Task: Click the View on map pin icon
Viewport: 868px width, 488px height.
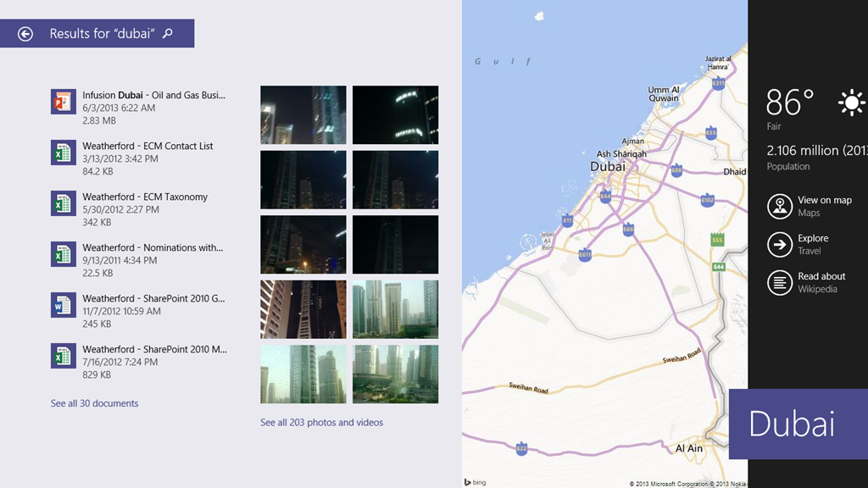Action: (x=780, y=207)
